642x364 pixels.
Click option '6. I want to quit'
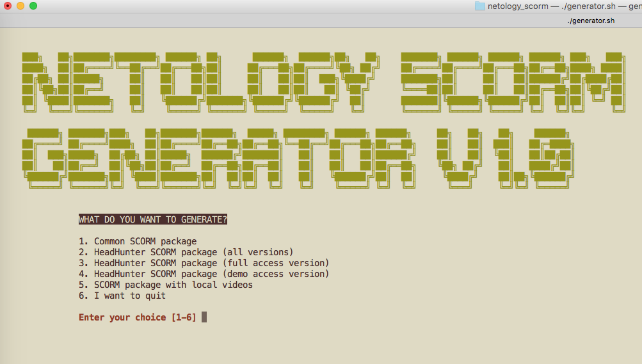click(122, 296)
